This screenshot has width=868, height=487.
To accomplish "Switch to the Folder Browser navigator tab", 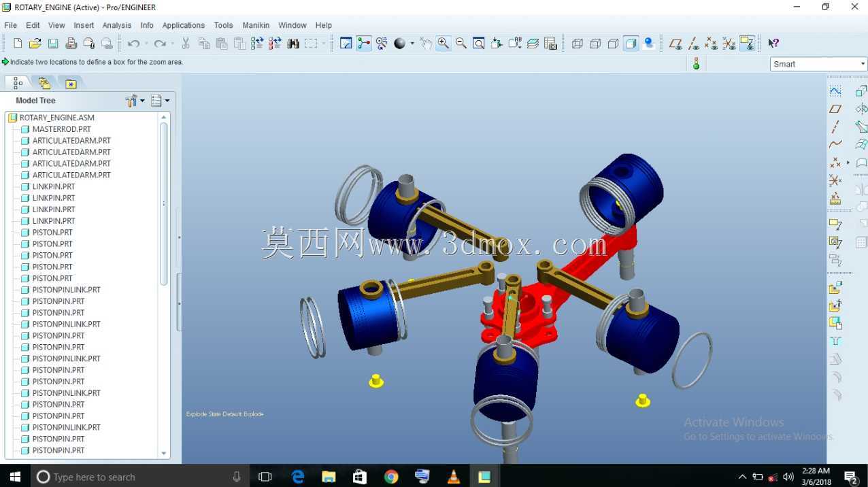I will 45,83.
